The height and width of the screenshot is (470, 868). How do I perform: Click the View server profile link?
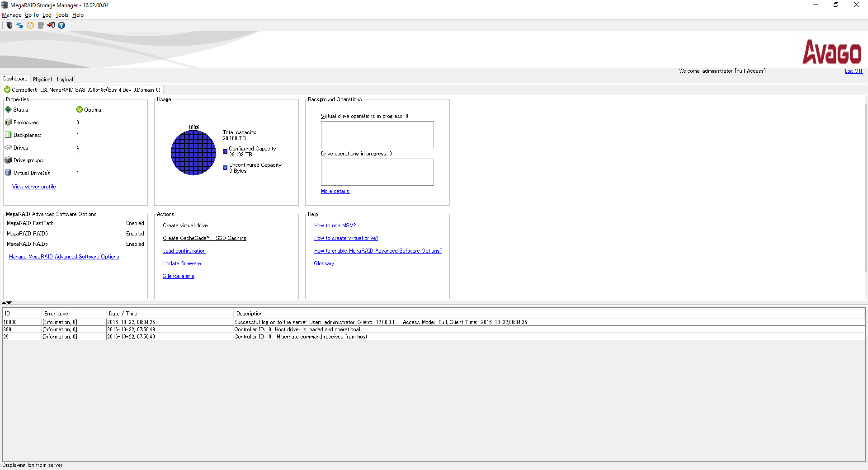pyautogui.click(x=34, y=187)
